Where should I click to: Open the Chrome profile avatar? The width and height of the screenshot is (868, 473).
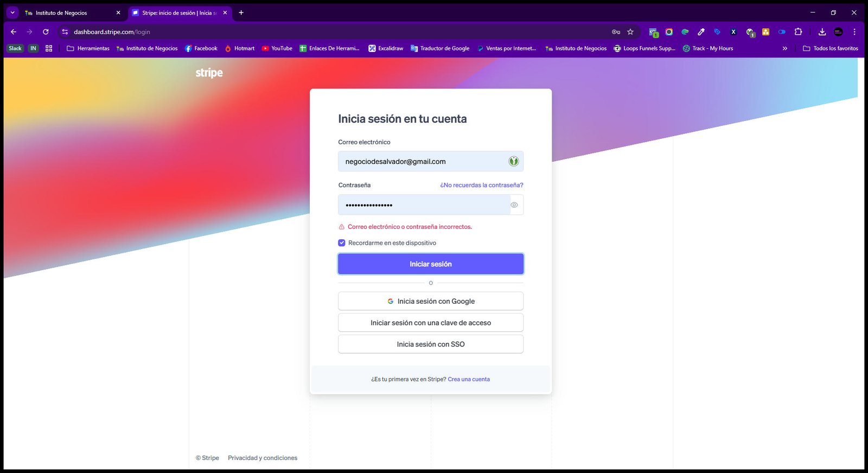coord(838,32)
